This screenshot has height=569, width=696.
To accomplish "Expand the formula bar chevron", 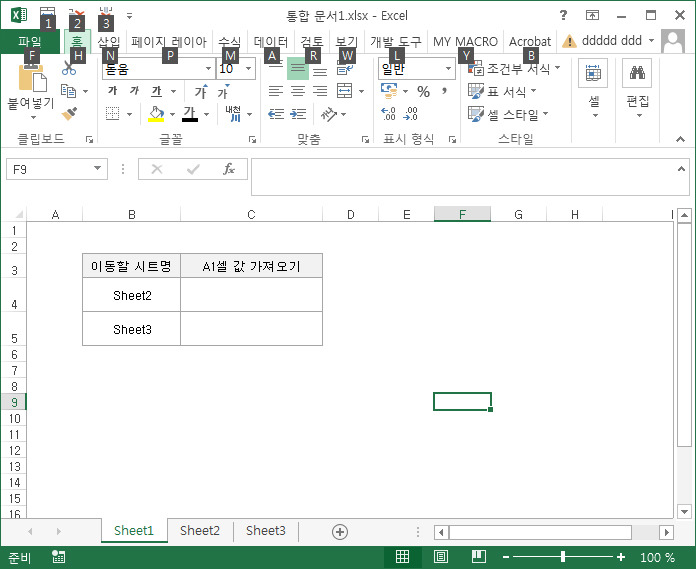I will 681,169.
